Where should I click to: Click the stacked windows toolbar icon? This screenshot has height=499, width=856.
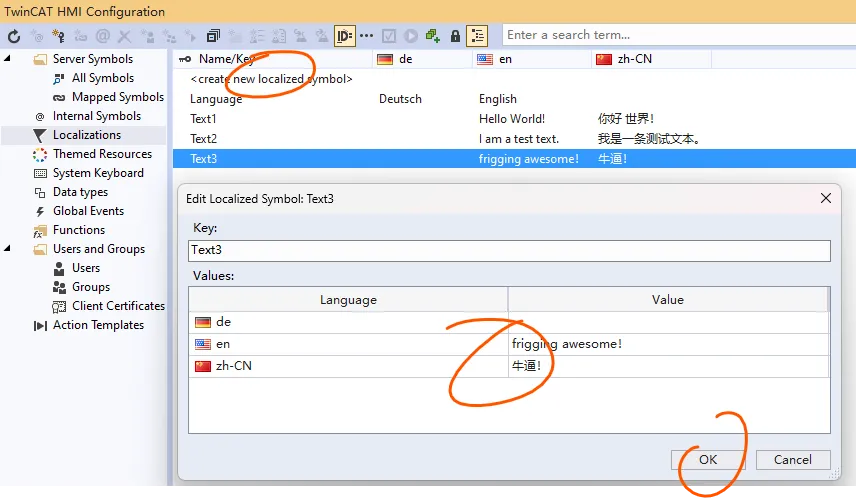[213, 36]
